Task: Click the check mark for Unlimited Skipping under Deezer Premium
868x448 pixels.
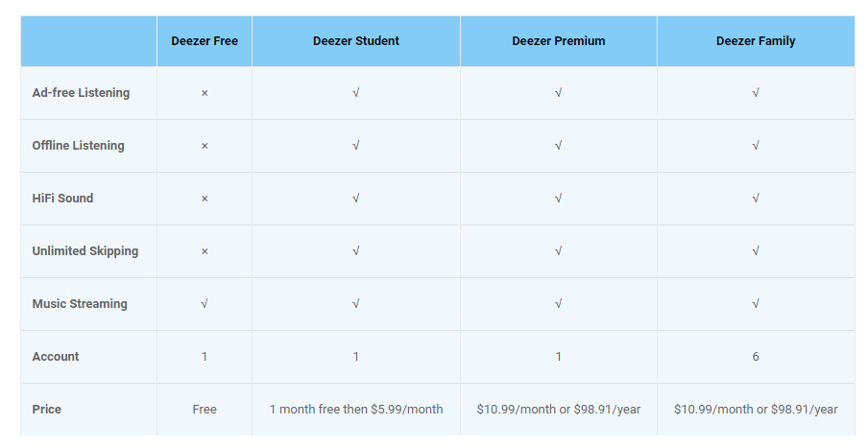Action: (559, 251)
